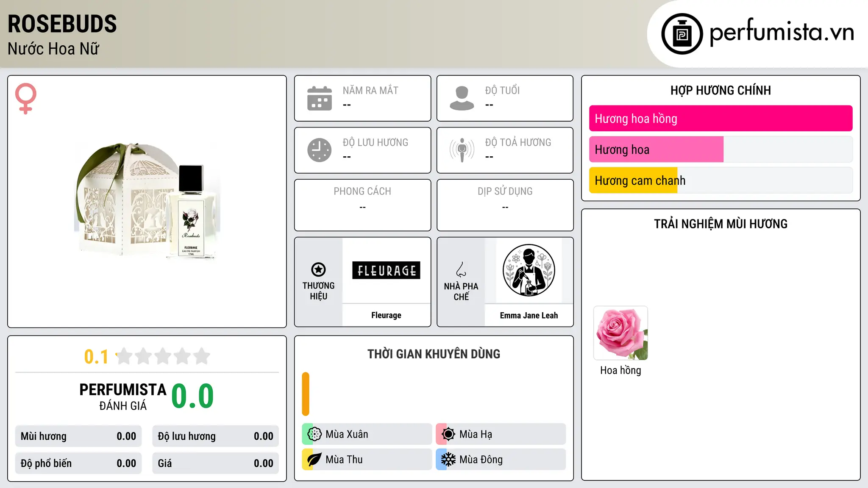Image resolution: width=868 pixels, height=488 pixels.
Task: Select the Hoa hồng rose note image
Action: click(620, 333)
